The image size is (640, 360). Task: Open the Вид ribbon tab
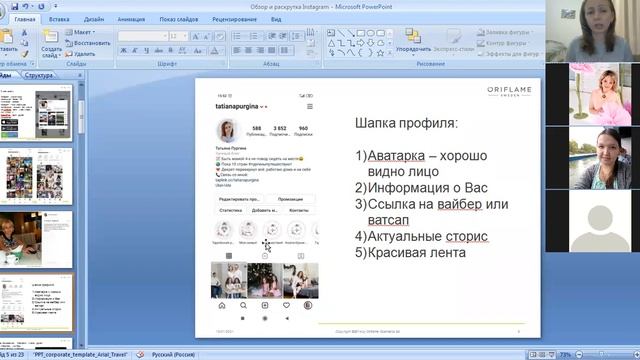276,19
